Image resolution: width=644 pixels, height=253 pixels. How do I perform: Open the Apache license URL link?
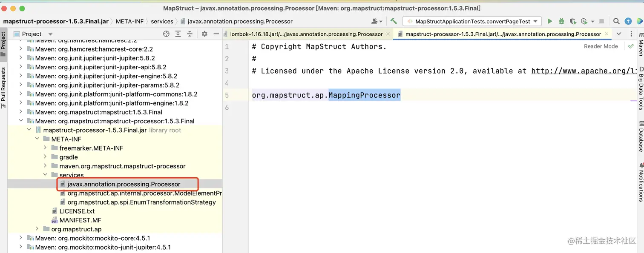click(584, 71)
